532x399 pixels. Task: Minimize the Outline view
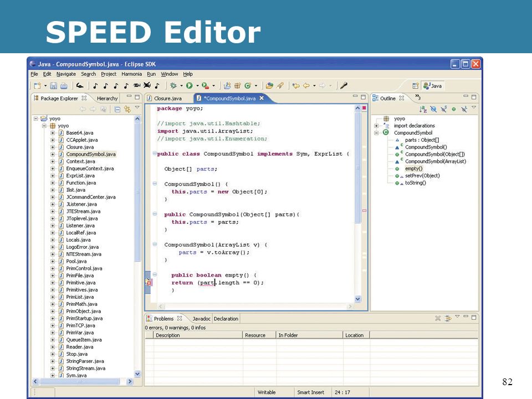tap(465, 97)
